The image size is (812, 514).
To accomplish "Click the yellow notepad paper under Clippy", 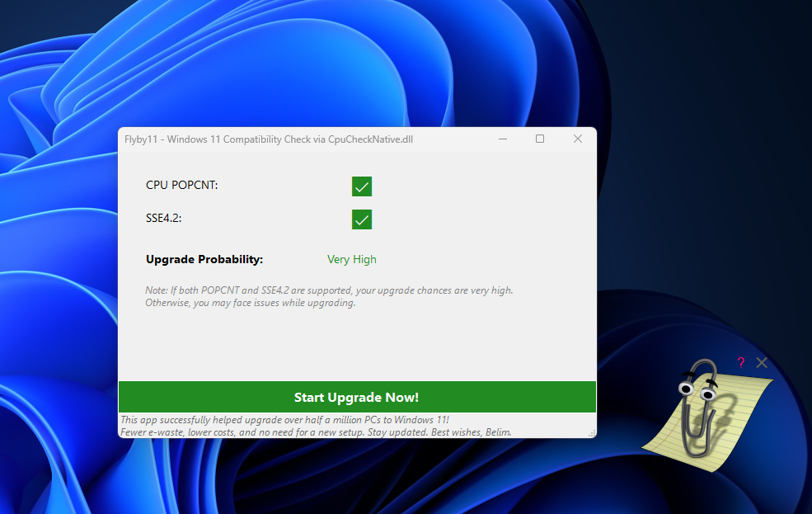I will click(x=738, y=421).
